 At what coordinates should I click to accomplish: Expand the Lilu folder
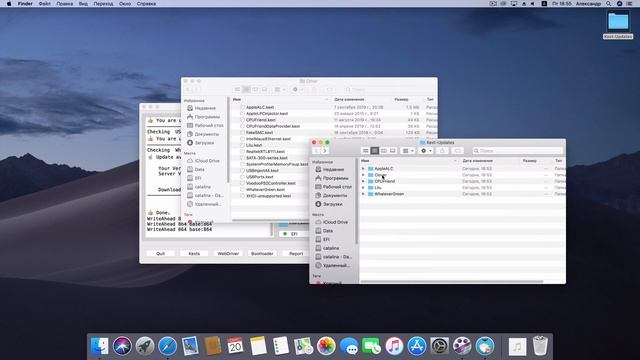[x=363, y=188]
